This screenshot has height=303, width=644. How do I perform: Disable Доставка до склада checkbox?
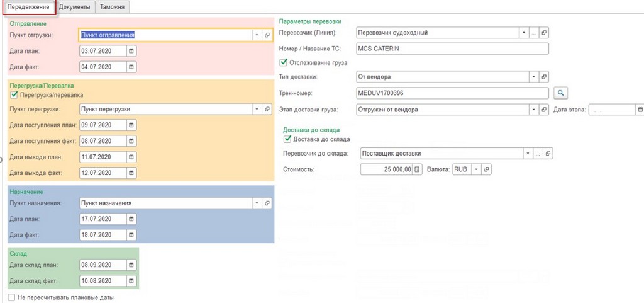pyautogui.click(x=288, y=139)
